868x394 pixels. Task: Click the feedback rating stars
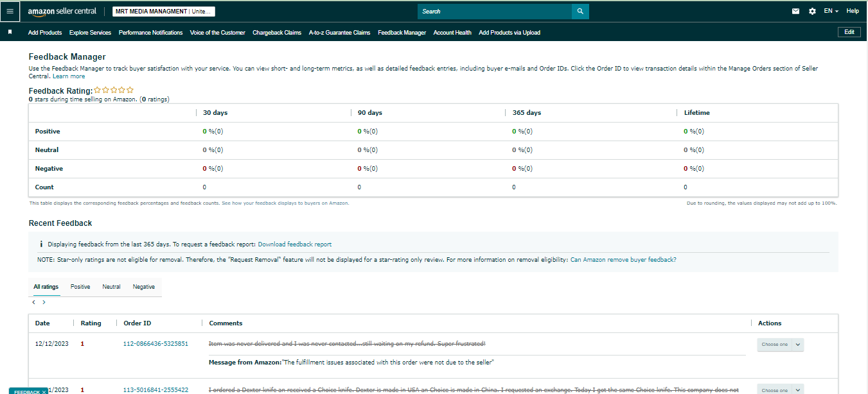(x=114, y=90)
